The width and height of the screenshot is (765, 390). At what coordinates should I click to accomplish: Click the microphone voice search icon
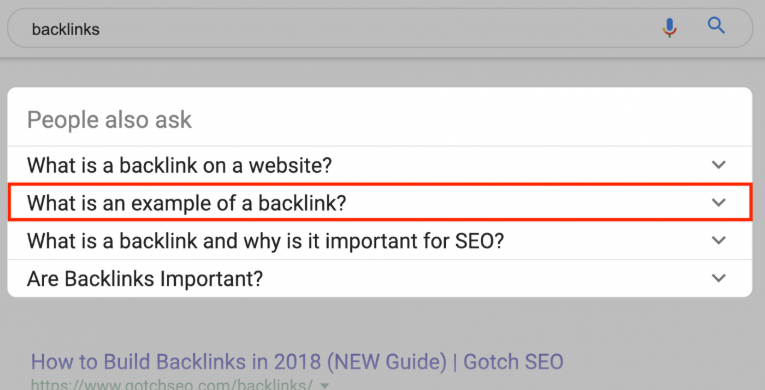[669, 28]
